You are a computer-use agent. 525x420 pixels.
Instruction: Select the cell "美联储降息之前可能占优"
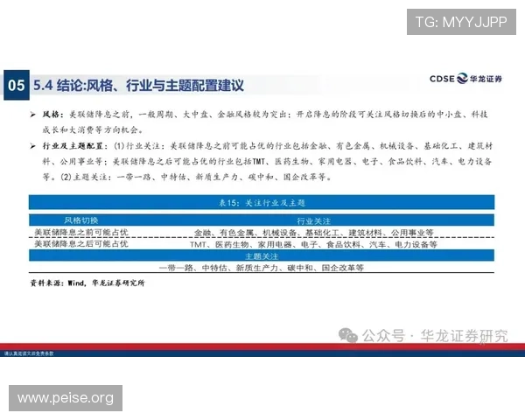pos(81,232)
